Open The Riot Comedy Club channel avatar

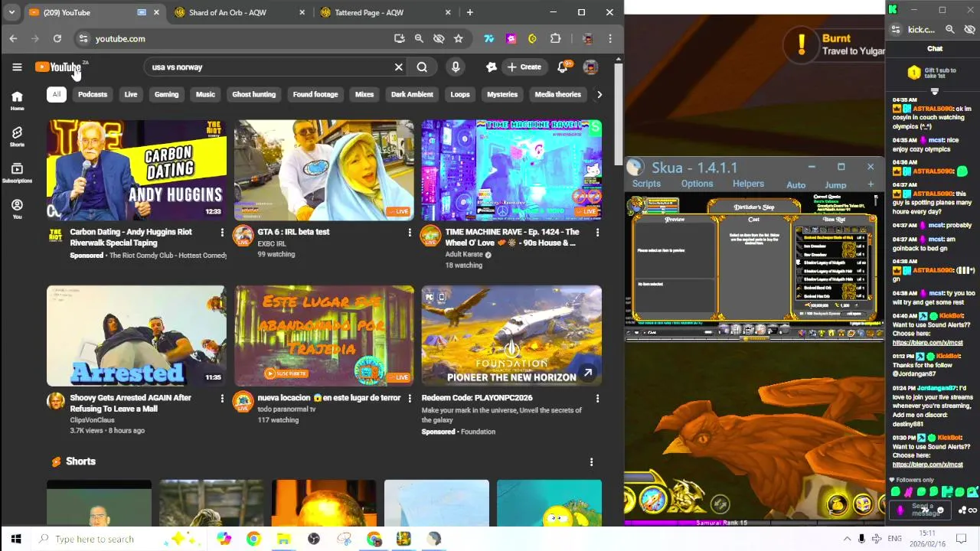coord(56,236)
